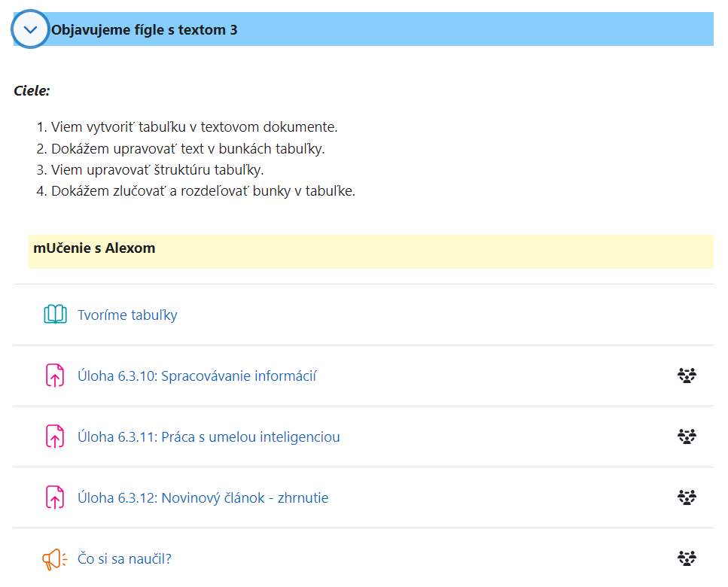Click the book icon beside Tvoríme tabuľky
The width and height of the screenshot is (728, 587).
55,315
